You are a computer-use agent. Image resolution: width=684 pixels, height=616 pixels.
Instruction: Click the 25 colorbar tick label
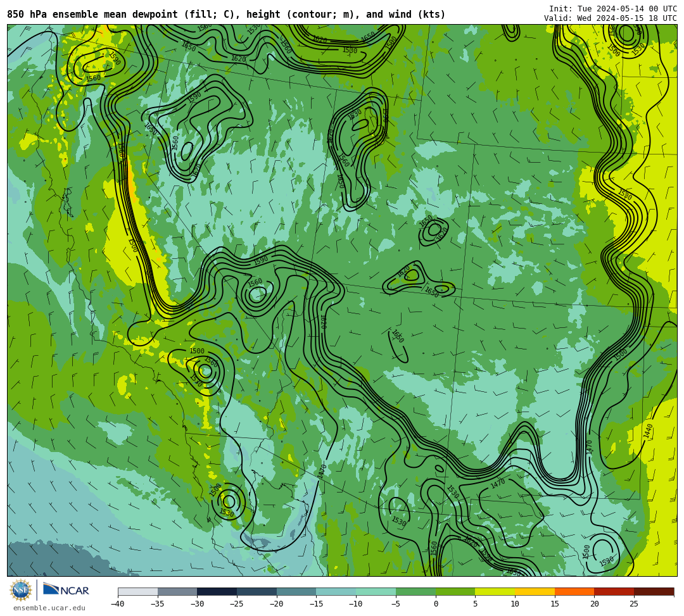tap(634, 604)
